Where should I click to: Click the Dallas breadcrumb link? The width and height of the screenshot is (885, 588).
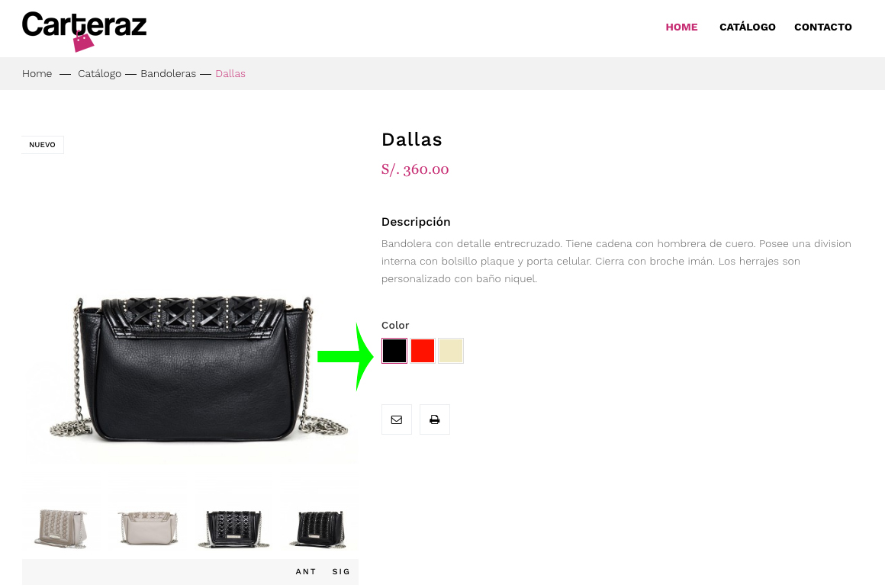(230, 73)
